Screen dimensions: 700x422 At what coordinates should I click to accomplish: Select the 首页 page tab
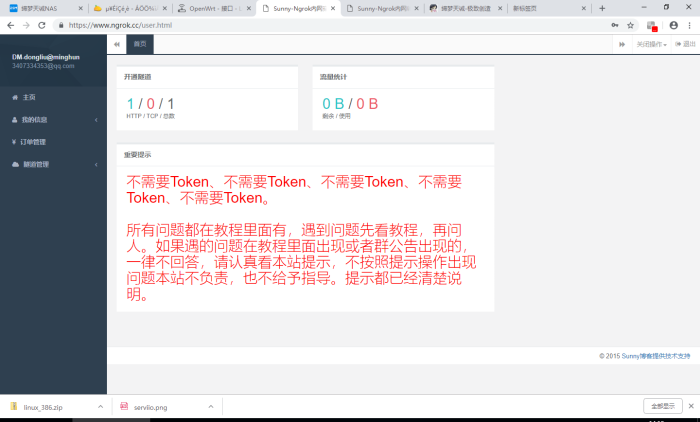(140, 44)
